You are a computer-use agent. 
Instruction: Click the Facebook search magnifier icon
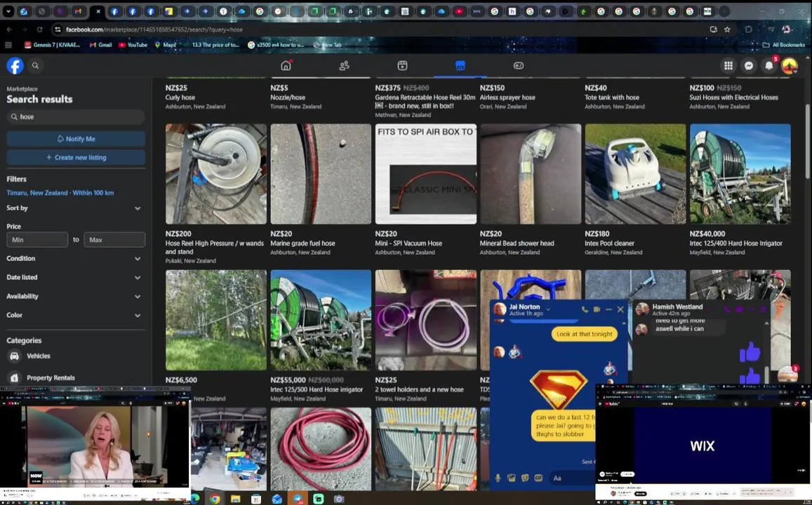click(35, 66)
